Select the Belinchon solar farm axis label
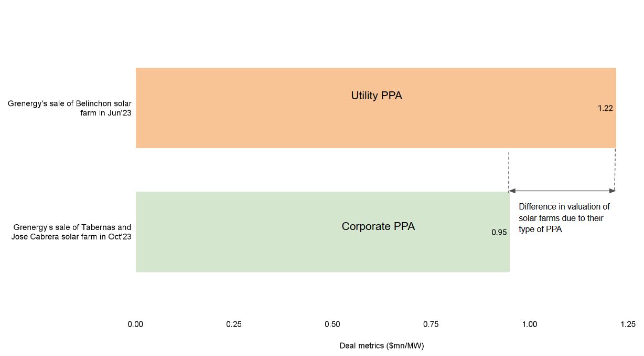Screen dimensions: 644x356 pos(70,108)
